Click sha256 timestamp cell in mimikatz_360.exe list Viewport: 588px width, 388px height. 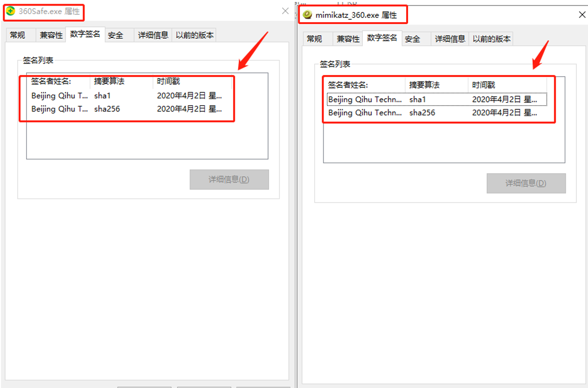(x=504, y=113)
